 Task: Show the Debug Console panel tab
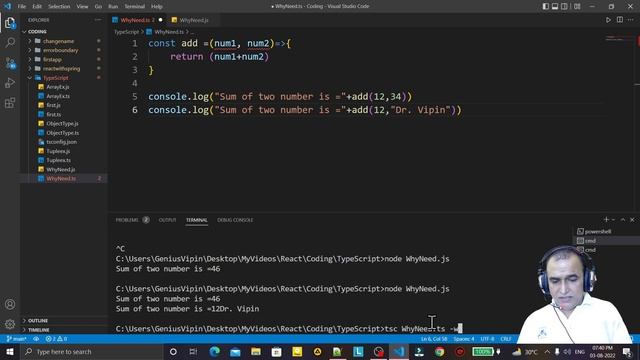point(235,220)
